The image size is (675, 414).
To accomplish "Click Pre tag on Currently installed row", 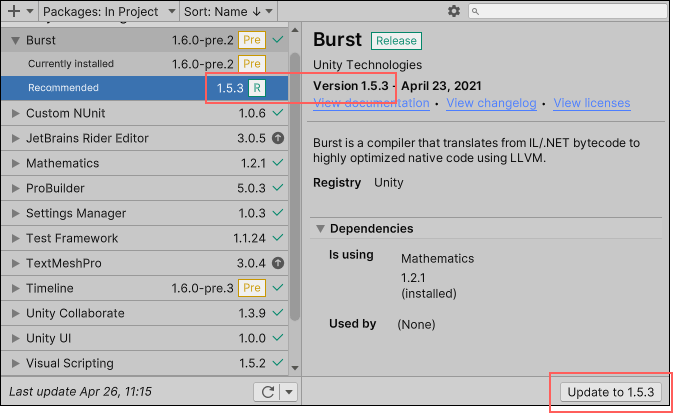I will [x=252, y=64].
